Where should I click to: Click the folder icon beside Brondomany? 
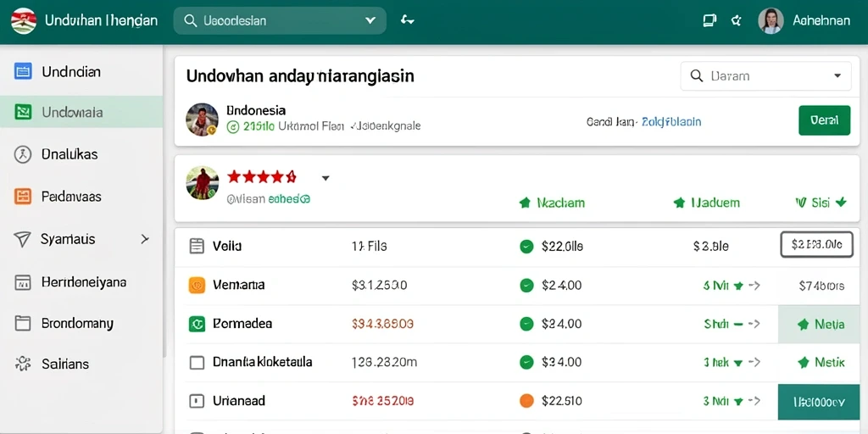tap(23, 323)
